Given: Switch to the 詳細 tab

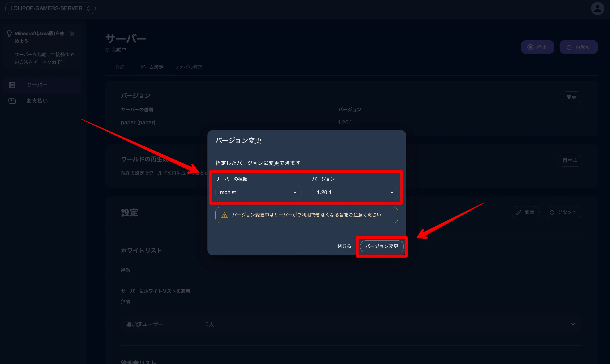Looking at the screenshot, I should [120, 67].
